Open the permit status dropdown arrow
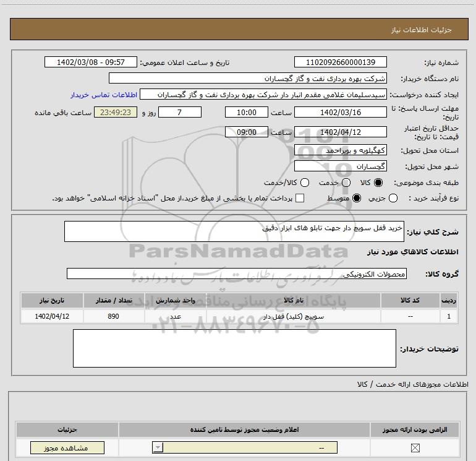The height and width of the screenshot is (461, 476). coord(158,447)
